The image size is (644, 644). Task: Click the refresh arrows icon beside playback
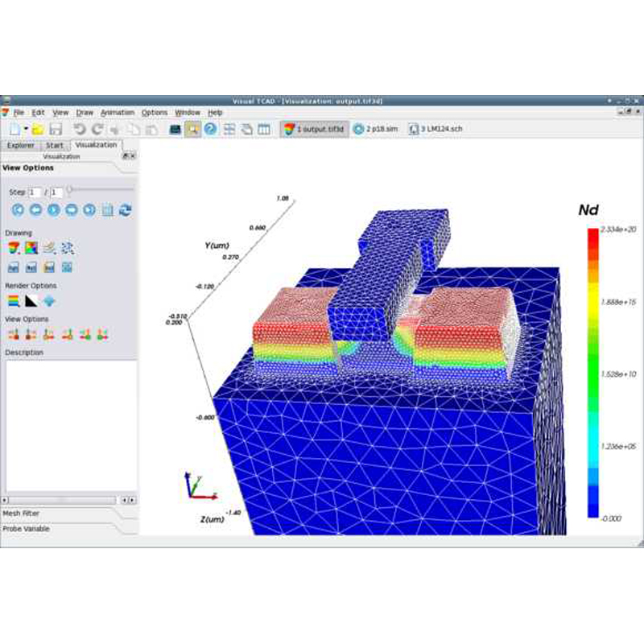click(x=125, y=210)
